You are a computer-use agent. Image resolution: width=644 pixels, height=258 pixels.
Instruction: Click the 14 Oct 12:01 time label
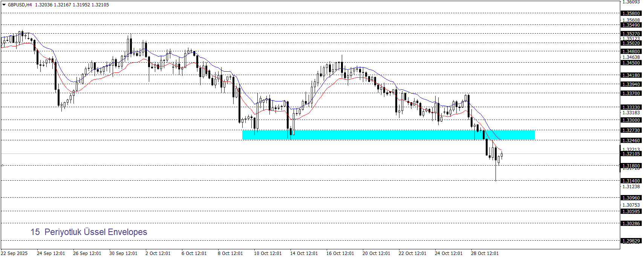pos(304,253)
